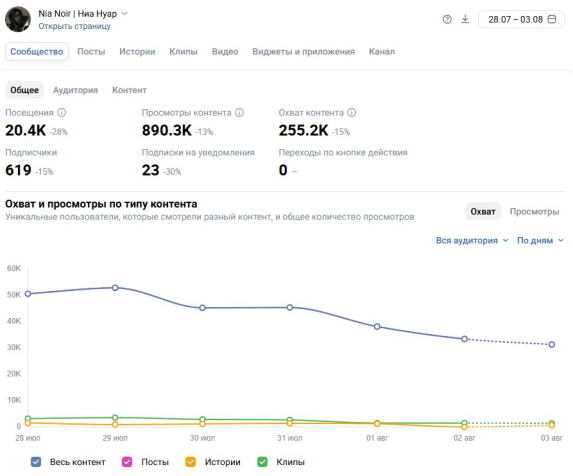573x476 pixels.
Task: Switch chart to Просмотры
Action: click(x=534, y=212)
